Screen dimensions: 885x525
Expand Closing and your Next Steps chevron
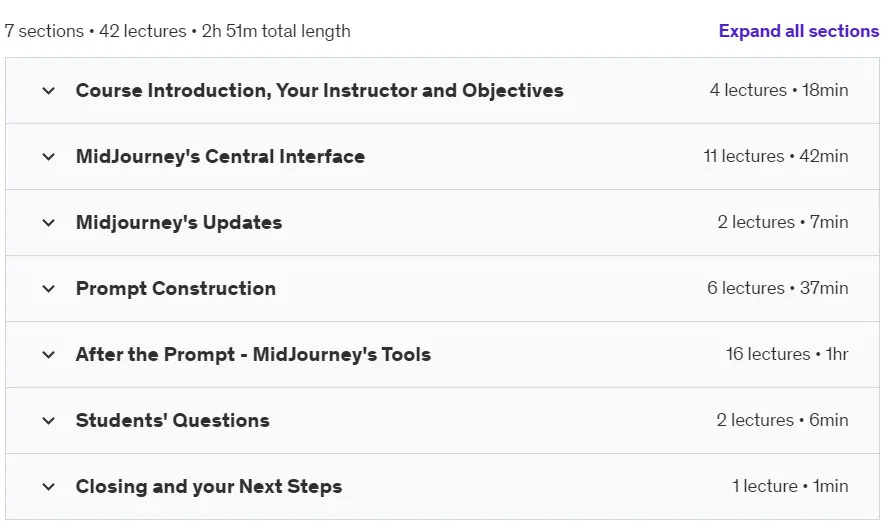[49, 487]
